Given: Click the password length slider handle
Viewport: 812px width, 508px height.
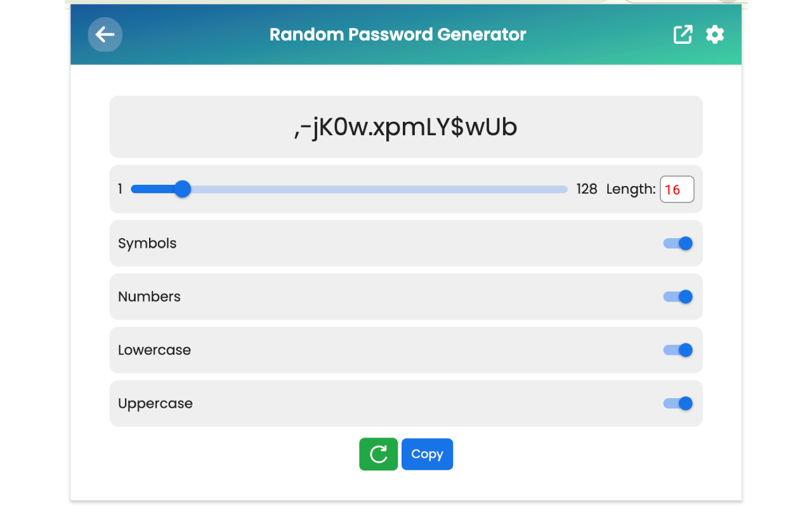Looking at the screenshot, I should pos(183,189).
